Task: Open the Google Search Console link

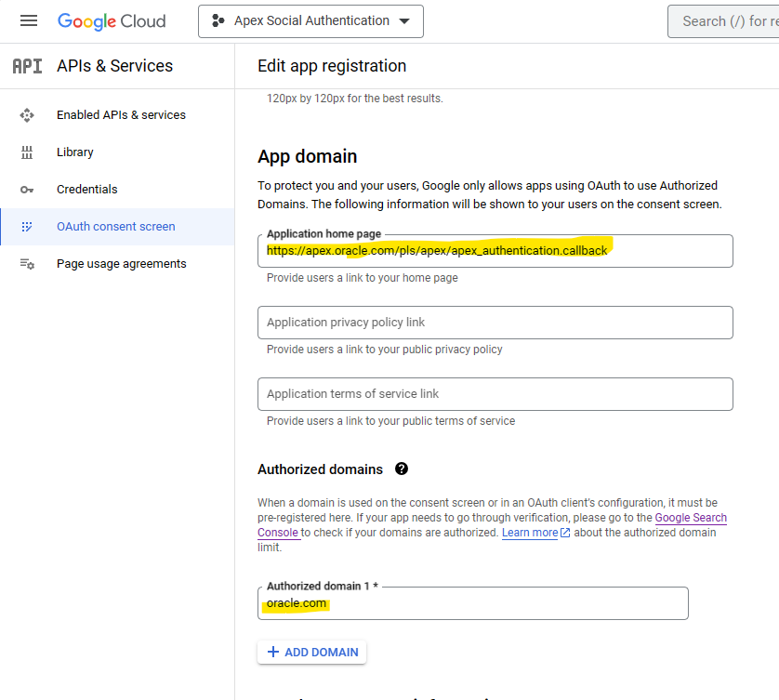Action: (691, 517)
